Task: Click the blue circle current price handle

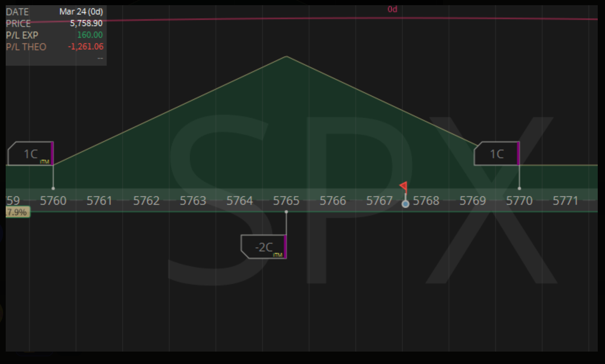Action: (x=405, y=204)
